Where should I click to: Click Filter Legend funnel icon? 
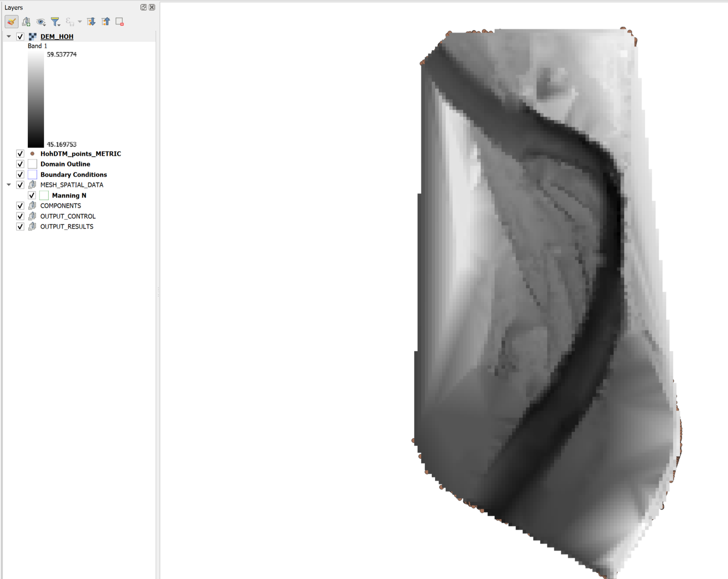[55, 21]
